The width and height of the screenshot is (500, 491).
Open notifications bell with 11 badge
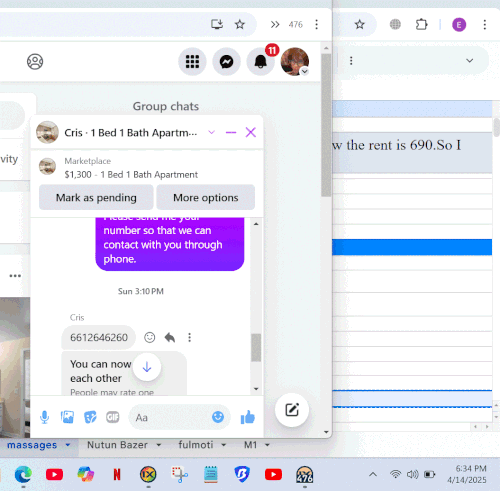pyautogui.click(x=261, y=62)
